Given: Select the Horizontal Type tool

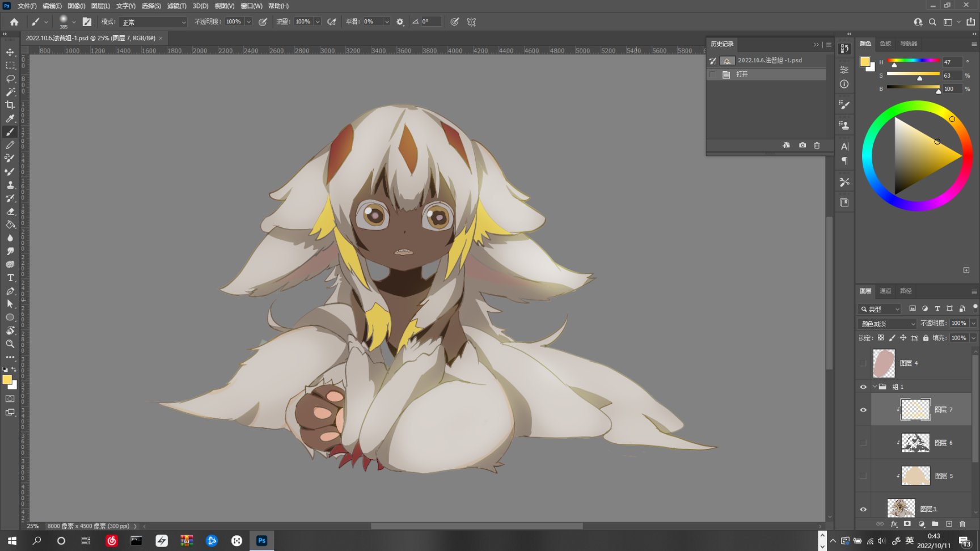Looking at the screenshot, I should 10,278.
